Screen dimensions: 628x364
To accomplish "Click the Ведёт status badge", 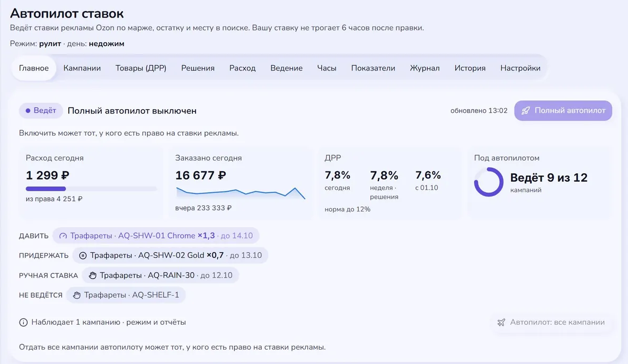I will tap(41, 111).
